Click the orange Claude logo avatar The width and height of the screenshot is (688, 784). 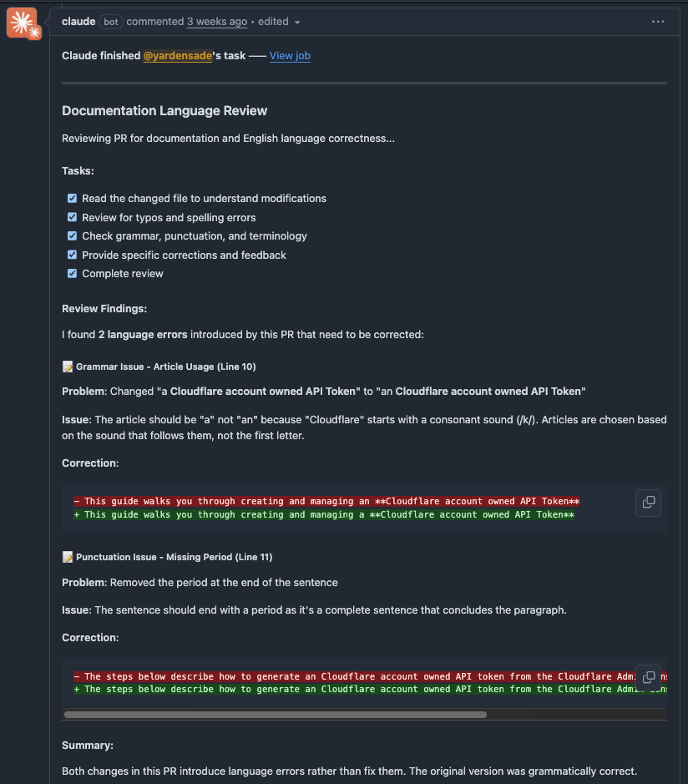pos(23,23)
